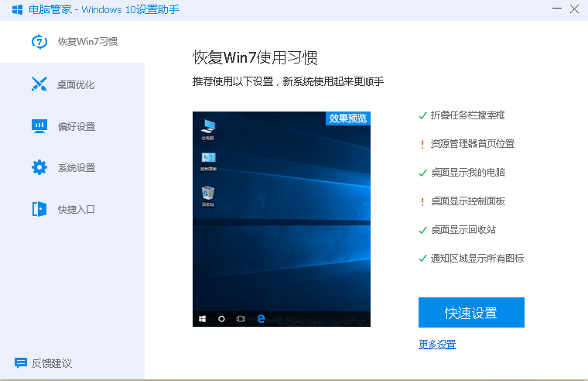588x381 pixels.
Task: Click the 反馈建议 chat bubble icon
Action: (21, 363)
